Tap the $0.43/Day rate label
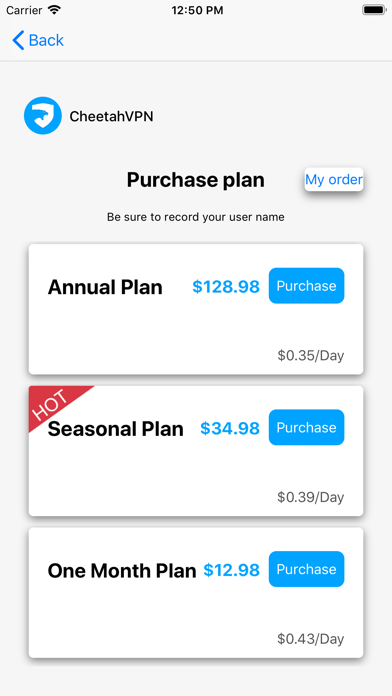This screenshot has height=696, width=392. 311,639
